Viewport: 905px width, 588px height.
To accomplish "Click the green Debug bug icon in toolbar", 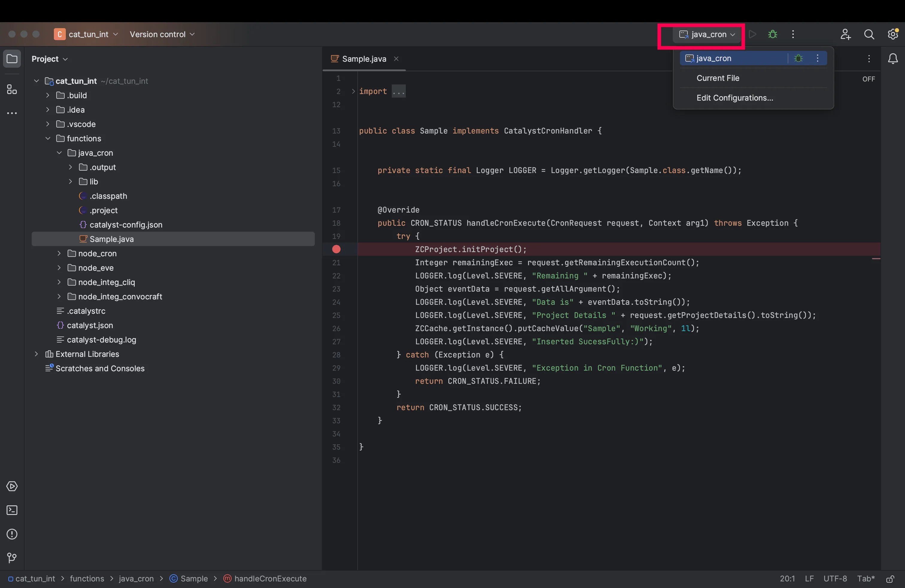I will tap(772, 34).
